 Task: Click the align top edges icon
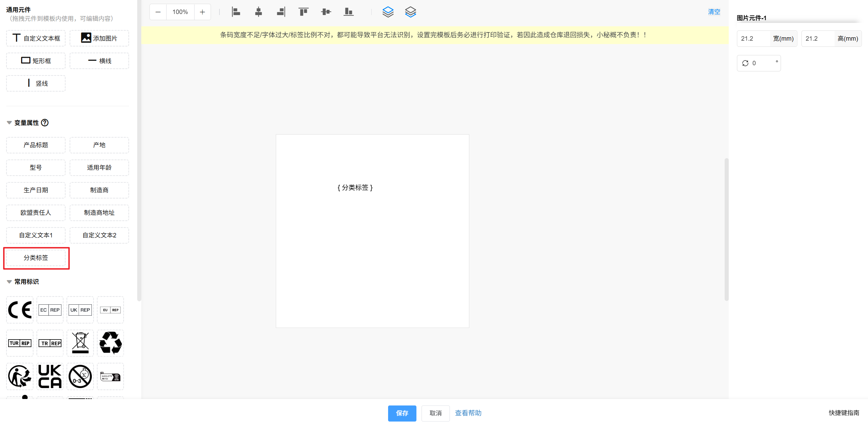[x=303, y=12]
